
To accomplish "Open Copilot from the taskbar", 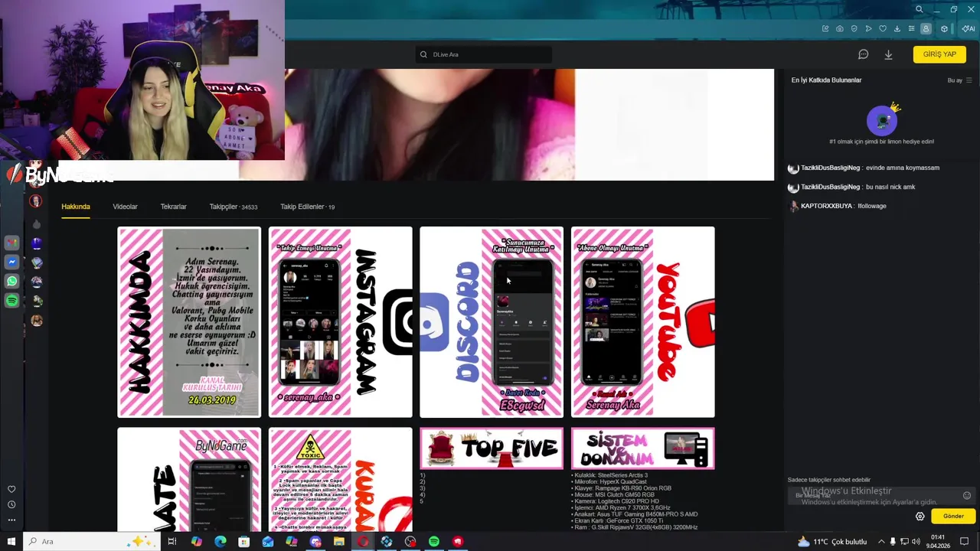I will pyautogui.click(x=197, y=542).
